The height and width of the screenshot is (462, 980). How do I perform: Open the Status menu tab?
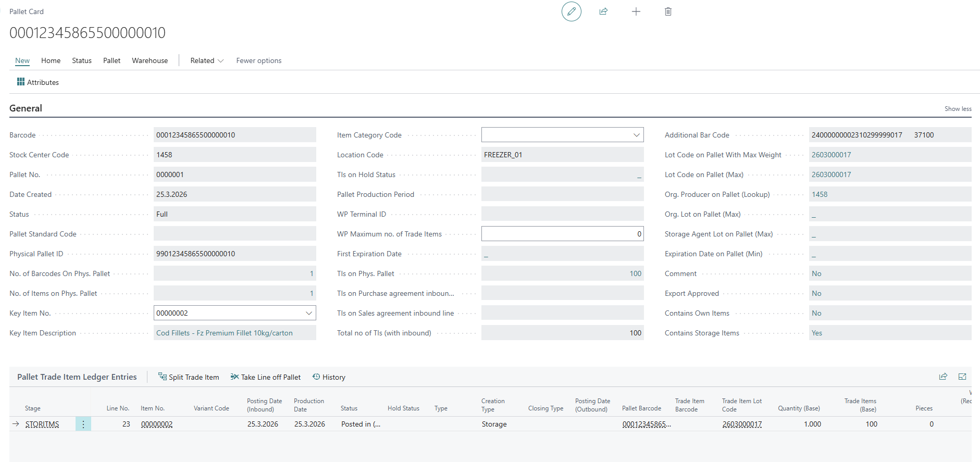(x=82, y=60)
